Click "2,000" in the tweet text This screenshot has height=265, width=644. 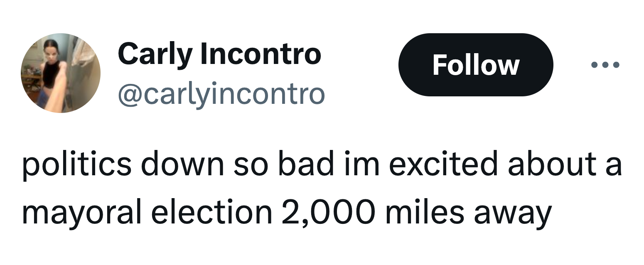pos(328,212)
